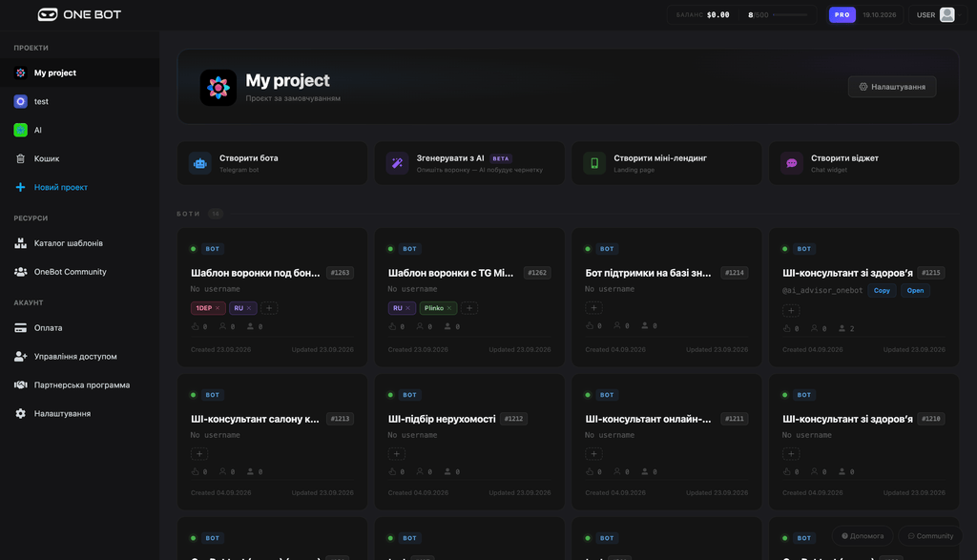
Task: Remove the 1DEP tag on bot #1263
Action: 218,308
